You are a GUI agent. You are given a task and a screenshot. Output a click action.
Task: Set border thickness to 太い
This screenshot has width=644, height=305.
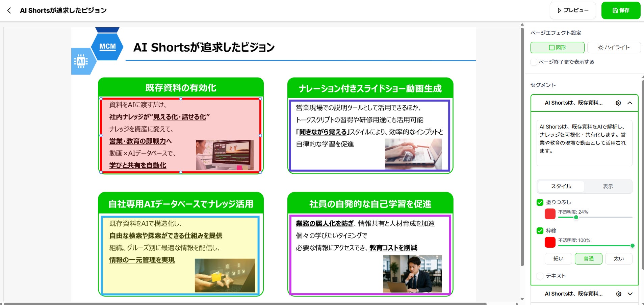pyautogui.click(x=619, y=259)
